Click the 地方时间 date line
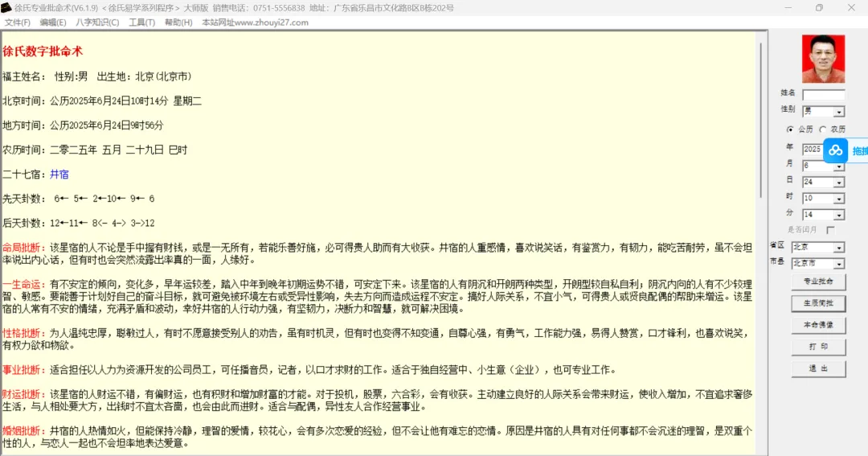 (83, 125)
